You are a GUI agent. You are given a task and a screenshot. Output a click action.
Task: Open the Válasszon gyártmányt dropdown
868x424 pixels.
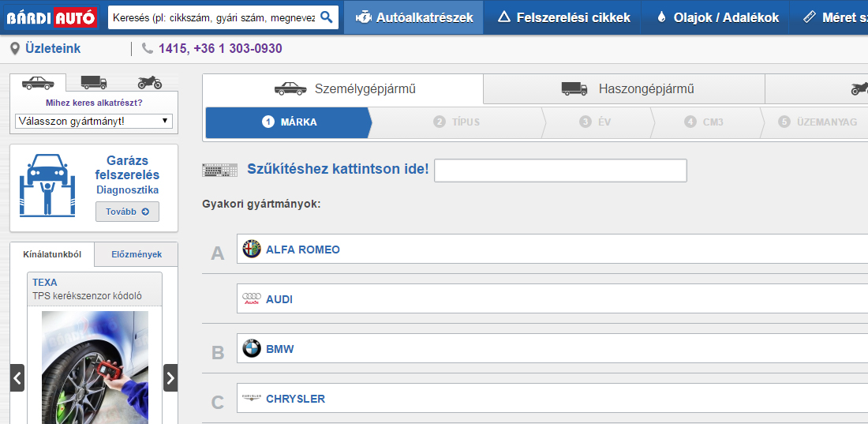[x=94, y=121]
